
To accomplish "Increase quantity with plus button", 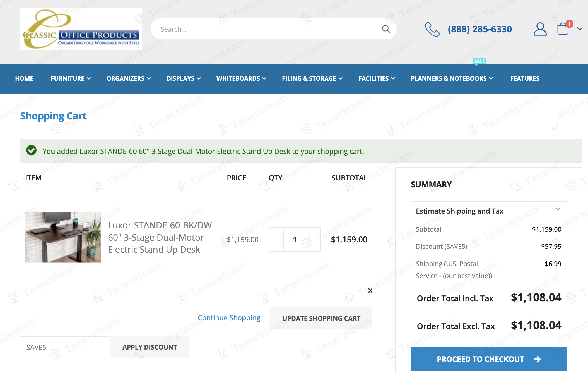I will [313, 239].
